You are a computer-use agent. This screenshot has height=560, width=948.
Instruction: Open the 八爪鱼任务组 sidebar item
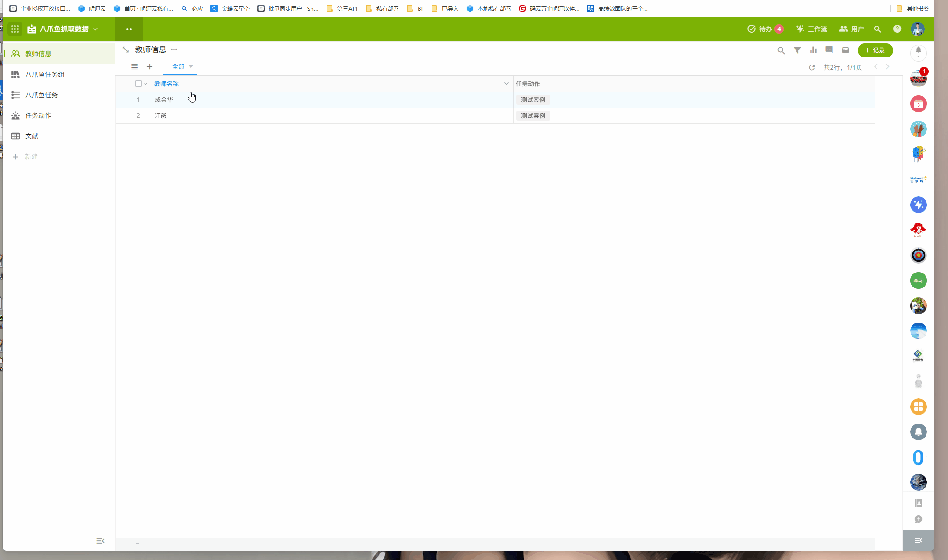[45, 74]
